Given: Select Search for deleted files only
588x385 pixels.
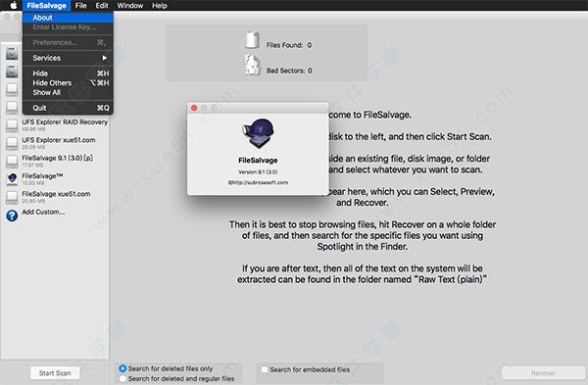Looking at the screenshot, I should (x=122, y=368).
